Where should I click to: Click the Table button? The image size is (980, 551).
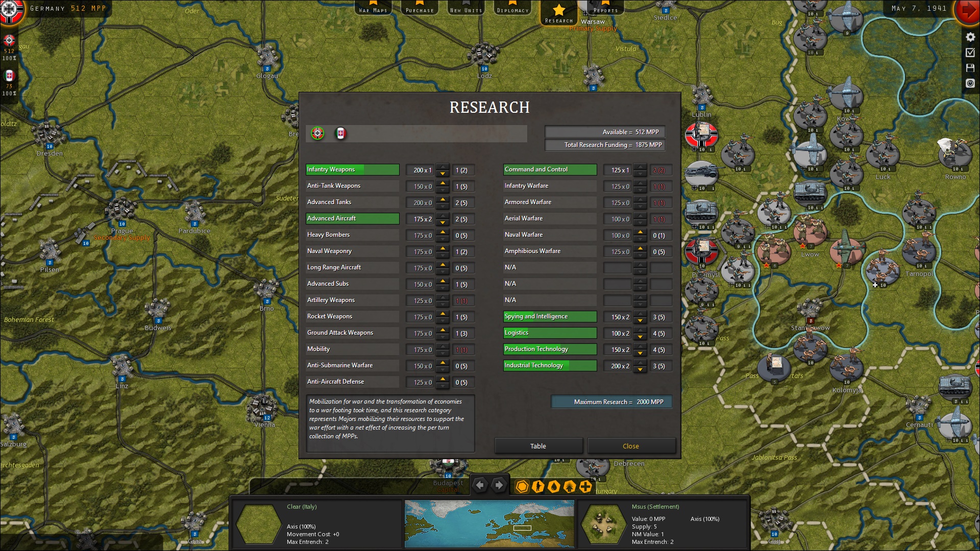[538, 446]
